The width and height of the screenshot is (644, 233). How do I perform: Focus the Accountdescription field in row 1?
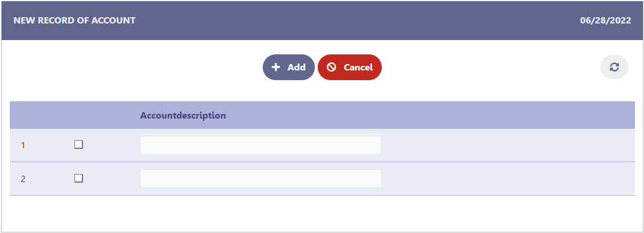click(260, 145)
